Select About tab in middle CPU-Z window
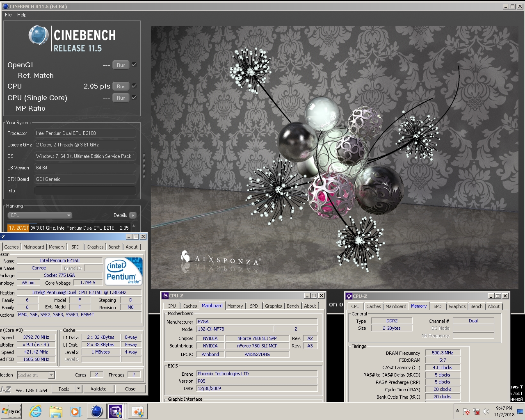Screen dimensions: 525x420 pyautogui.click(x=310, y=306)
